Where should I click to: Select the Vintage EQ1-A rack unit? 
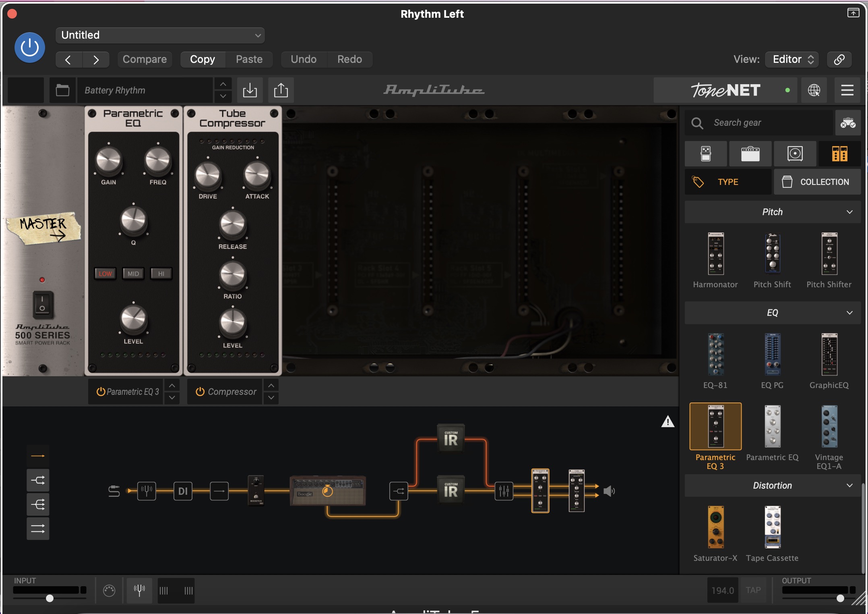coord(829,437)
